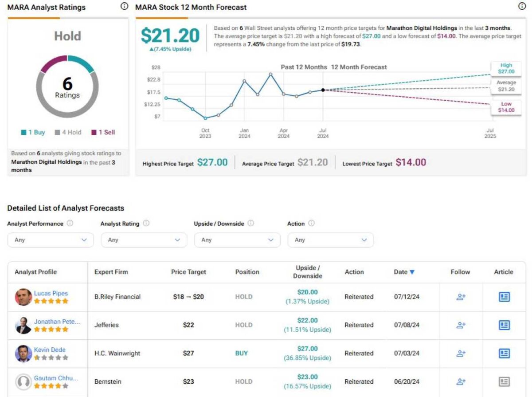The height and width of the screenshot is (397, 532).
Task: Click the info icon on the 12 Month Forecast panel
Action: pos(522,6)
